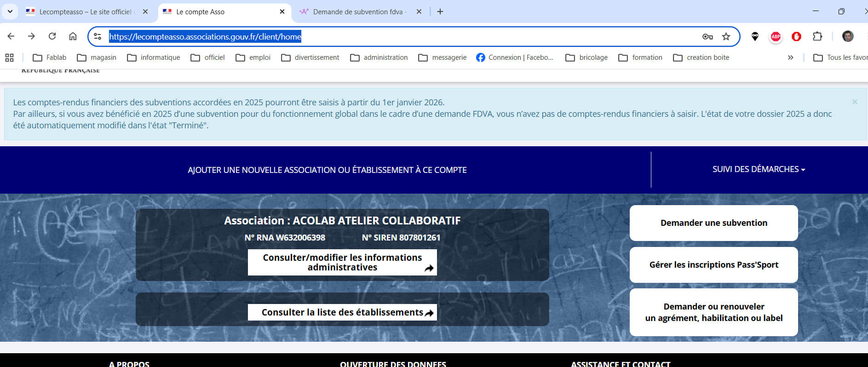Open Gérer les inscriptions Pass'Sport
The height and width of the screenshot is (367, 868).
(713, 265)
